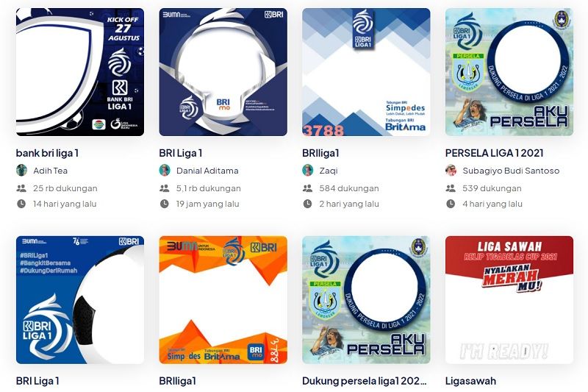This screenshot has height=392, width=588.
Task: Click clock icon beside 4 hari yang lalu
Action: point(451,204)
